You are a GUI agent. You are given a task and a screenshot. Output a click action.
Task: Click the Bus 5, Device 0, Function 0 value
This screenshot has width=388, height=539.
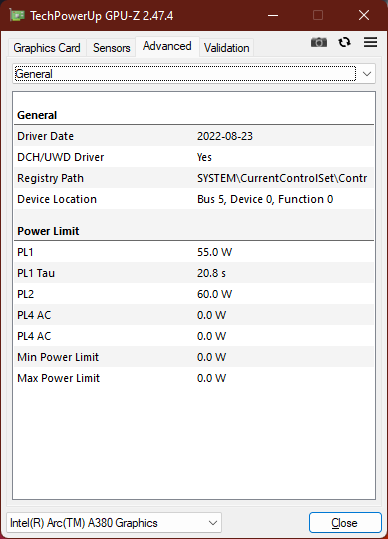(265, 199)
